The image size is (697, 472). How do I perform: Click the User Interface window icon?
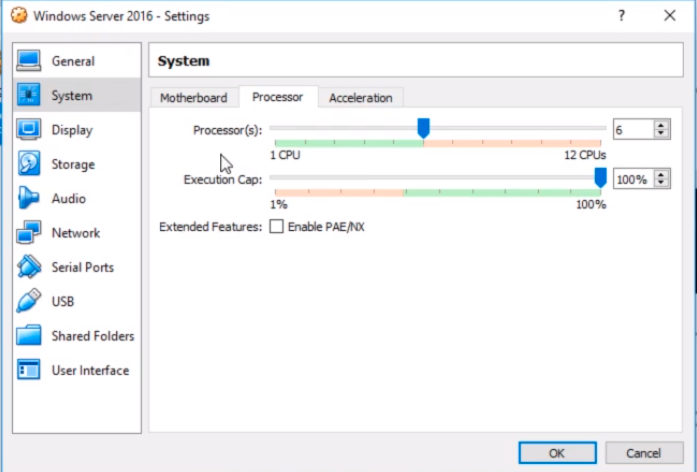tap(29, 370)
